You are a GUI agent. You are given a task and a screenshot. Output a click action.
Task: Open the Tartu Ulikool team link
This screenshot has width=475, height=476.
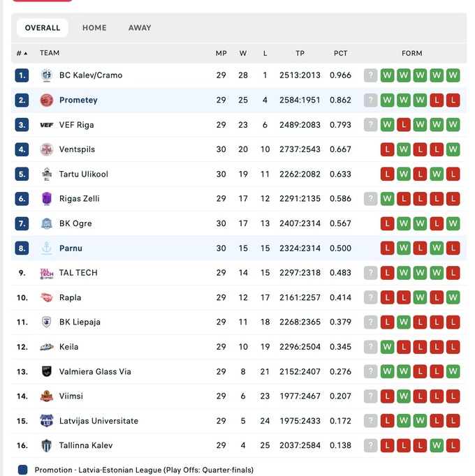83,174
